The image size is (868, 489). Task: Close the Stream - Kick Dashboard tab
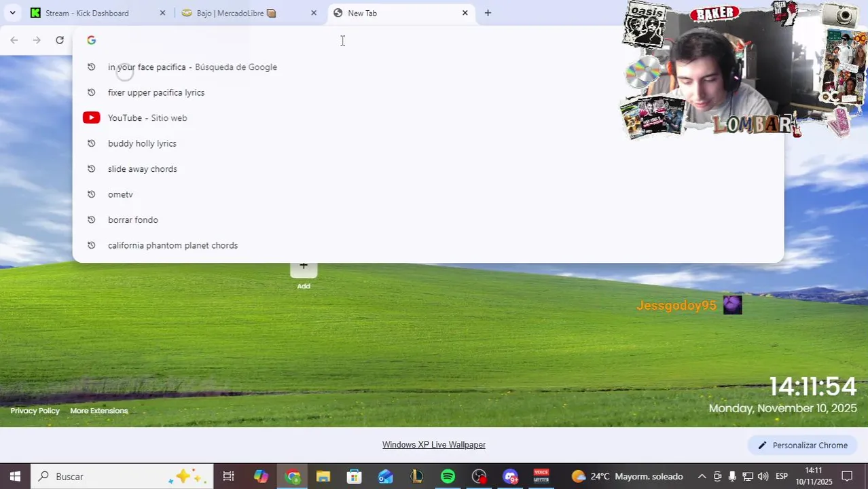(162, 13)
